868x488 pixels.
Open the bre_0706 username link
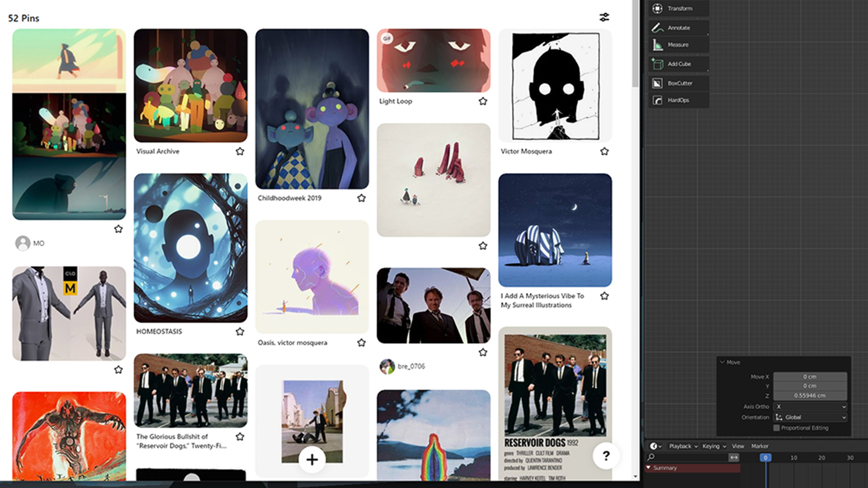click(x=411, y=366)
